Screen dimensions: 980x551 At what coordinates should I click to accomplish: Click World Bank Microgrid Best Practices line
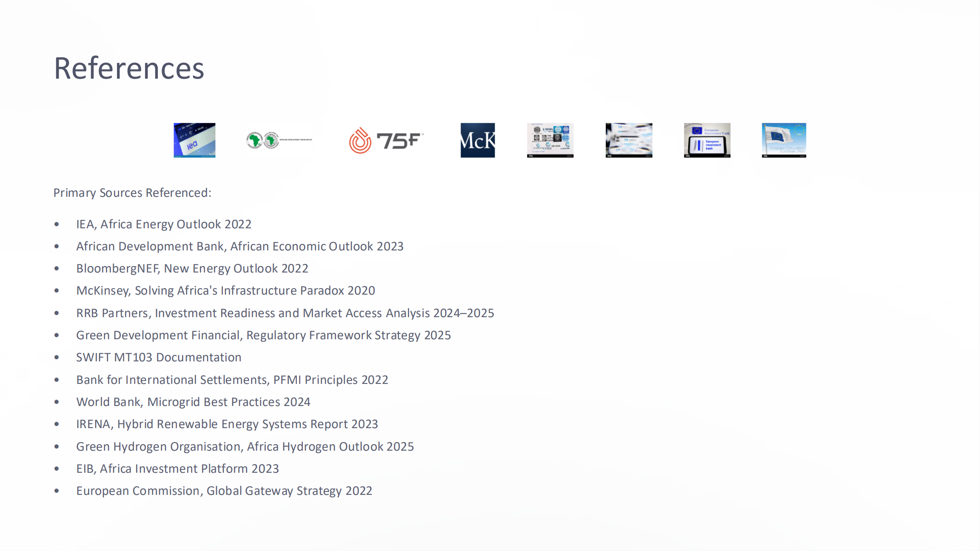(193, 402)
